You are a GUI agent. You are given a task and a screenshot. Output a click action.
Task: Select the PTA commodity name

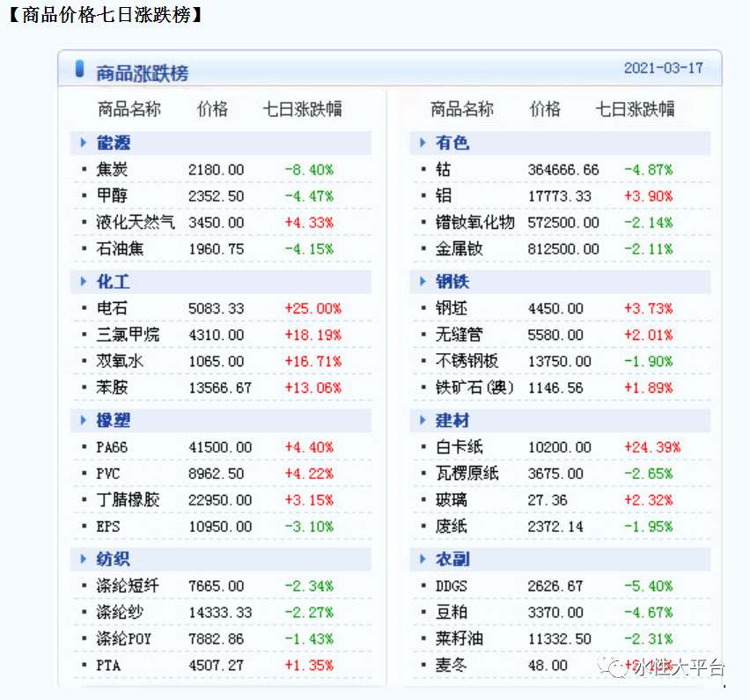pos(108,665)
